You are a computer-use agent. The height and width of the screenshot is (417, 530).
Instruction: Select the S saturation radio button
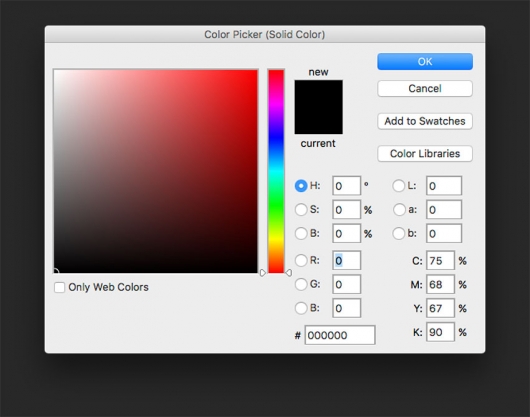(301, 210)
